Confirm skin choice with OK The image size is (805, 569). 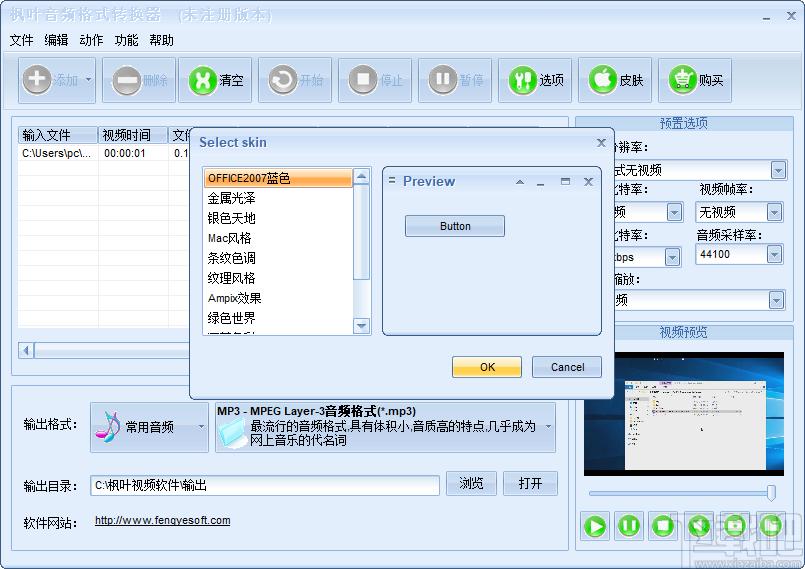487,367
